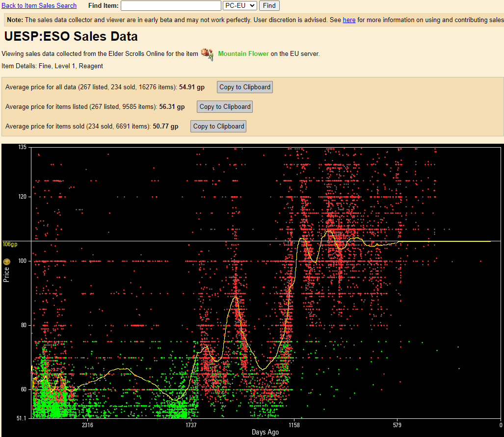Click the 56.31 gp listed price value
504x437 pixels.
[x=172, y=107]
